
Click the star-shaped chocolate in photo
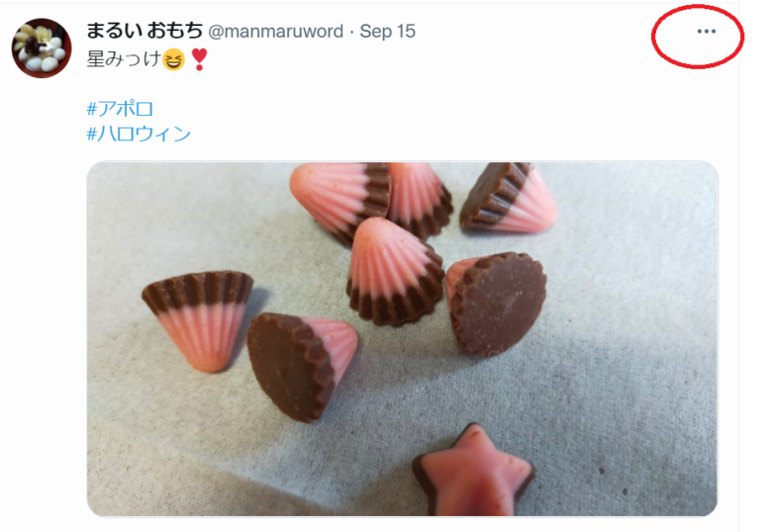pos(473,471)
